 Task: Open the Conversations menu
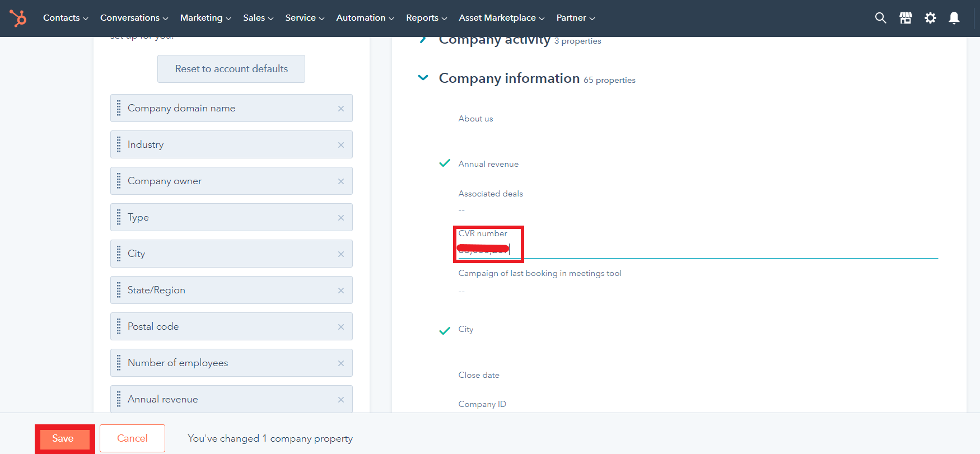coord(134,18)
